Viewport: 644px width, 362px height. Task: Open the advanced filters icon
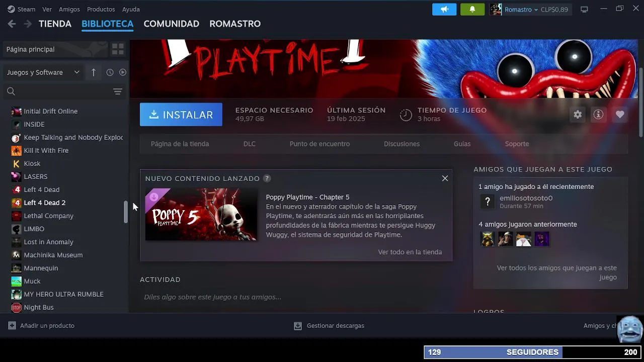[118, 92]
